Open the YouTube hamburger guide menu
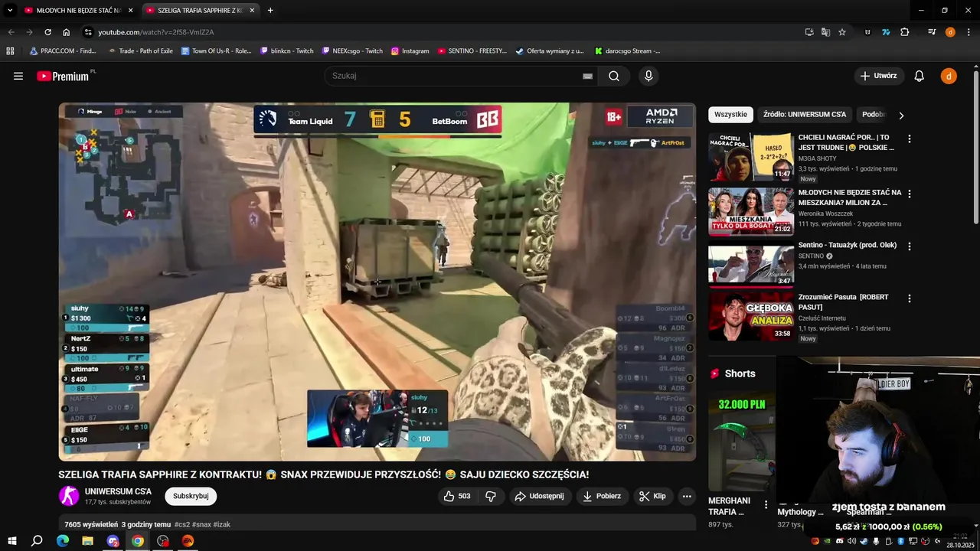The image size is (980, 551). 18,76
